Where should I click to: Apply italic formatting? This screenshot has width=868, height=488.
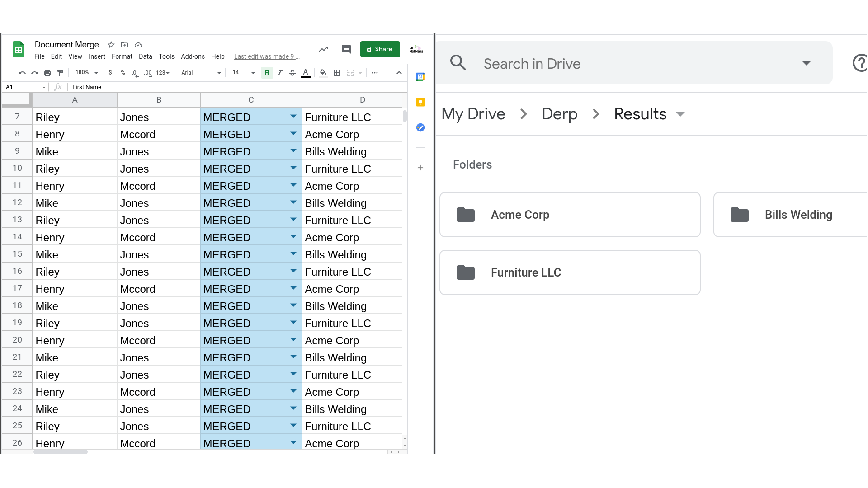tap(280, 73)
